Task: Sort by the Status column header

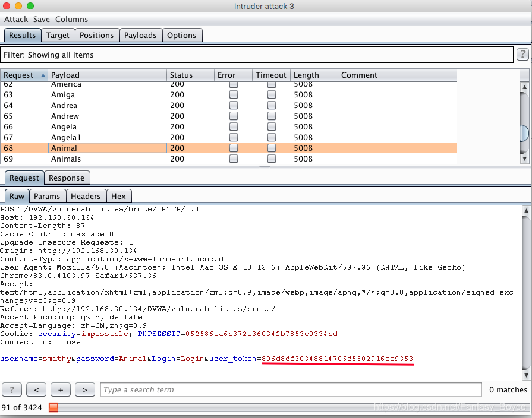Action: coord(190,75)
